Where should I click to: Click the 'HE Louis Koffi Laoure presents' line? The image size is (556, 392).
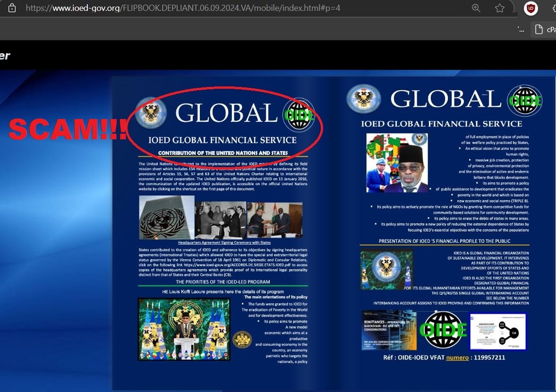[x=223, y=292]
